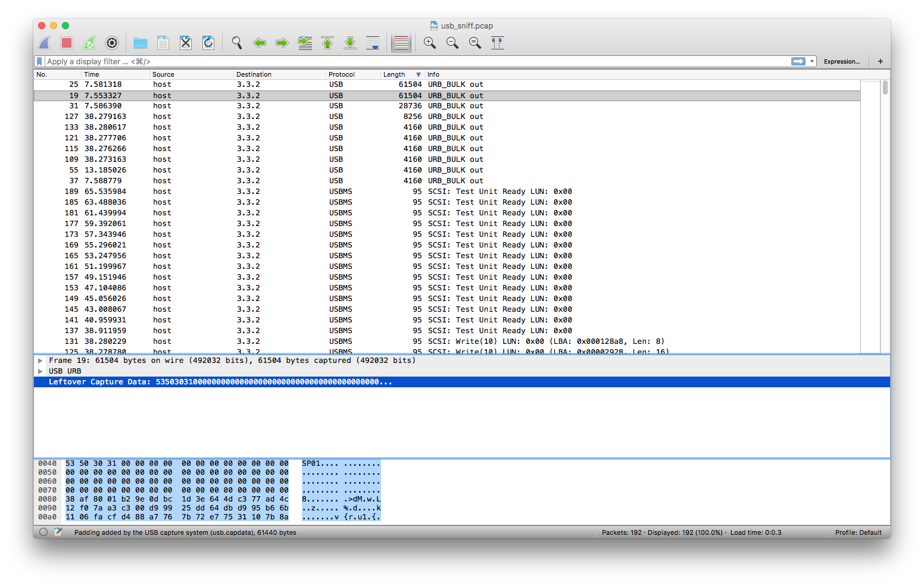This screenshot has width=924, height=586.
Task: Close this capture file
Action: [186, 43]
